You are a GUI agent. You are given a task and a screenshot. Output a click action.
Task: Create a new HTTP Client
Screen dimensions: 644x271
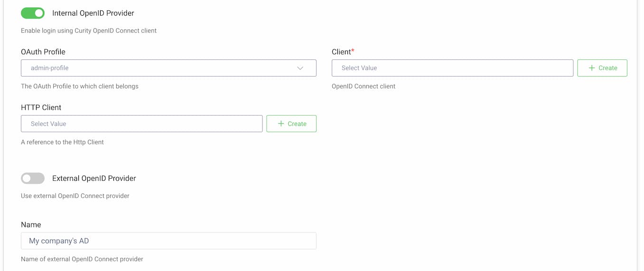tap(291, 124)
